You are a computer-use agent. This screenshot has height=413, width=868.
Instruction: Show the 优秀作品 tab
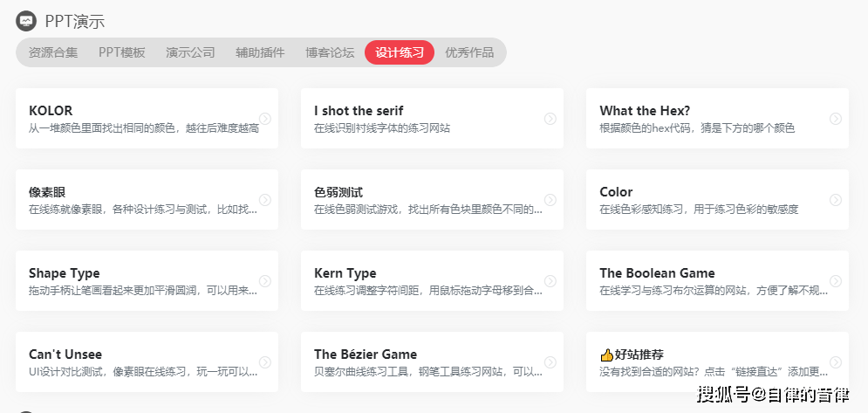point(469,52)
